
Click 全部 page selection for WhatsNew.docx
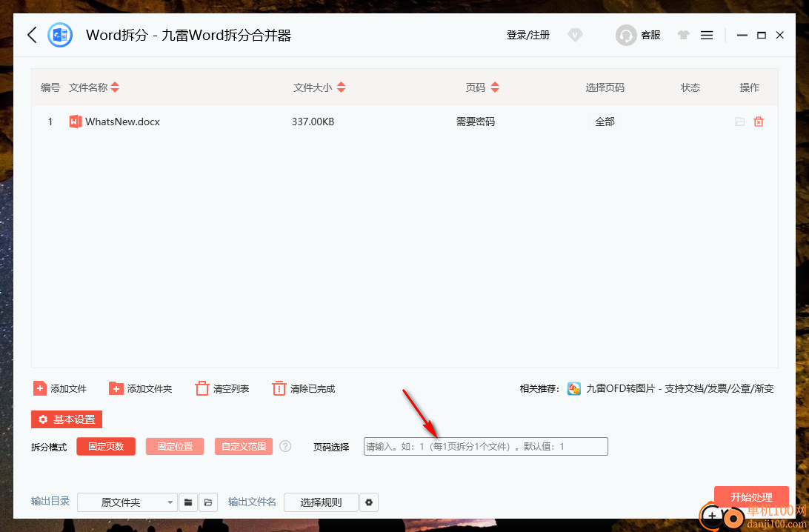tap(605, 122)
